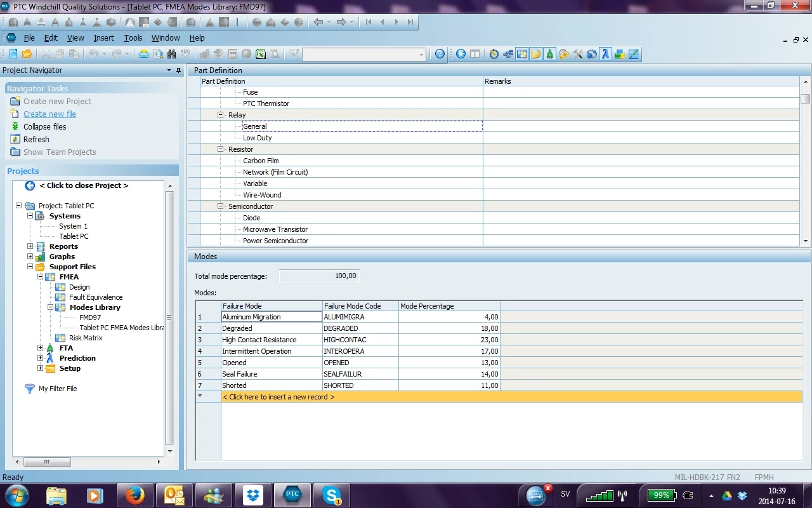This screenshot has height=508, width=812.
Task: Open the Tools menu
Action: point(133,38)
